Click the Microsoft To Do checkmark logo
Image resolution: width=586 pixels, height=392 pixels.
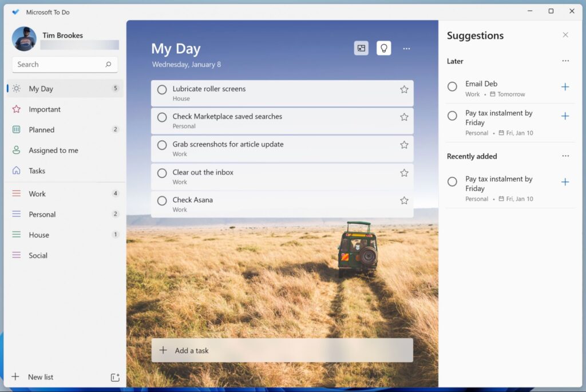[x=15, y=12]
